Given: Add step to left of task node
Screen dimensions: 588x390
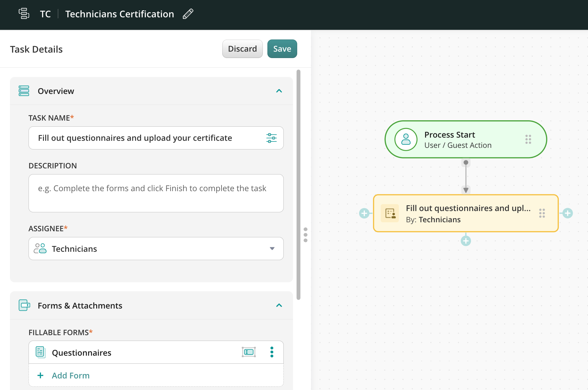Looking at the screenshot, I should point(364,213).
